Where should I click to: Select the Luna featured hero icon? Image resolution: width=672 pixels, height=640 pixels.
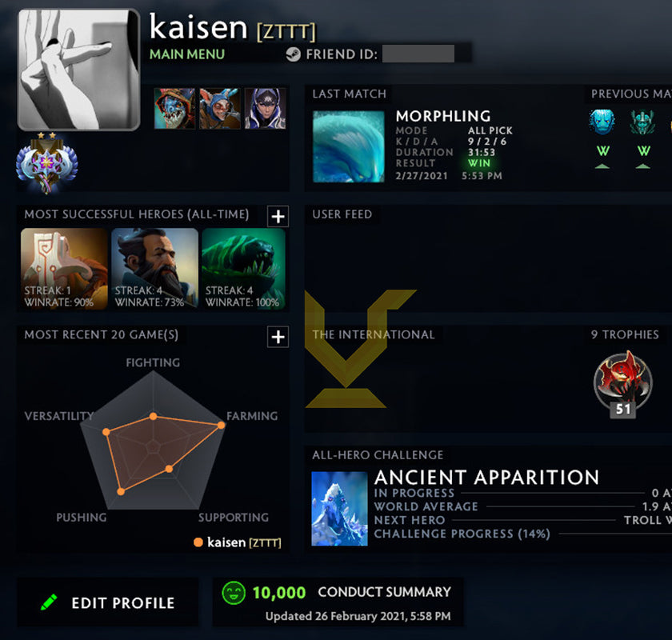(x=266, y=109)
